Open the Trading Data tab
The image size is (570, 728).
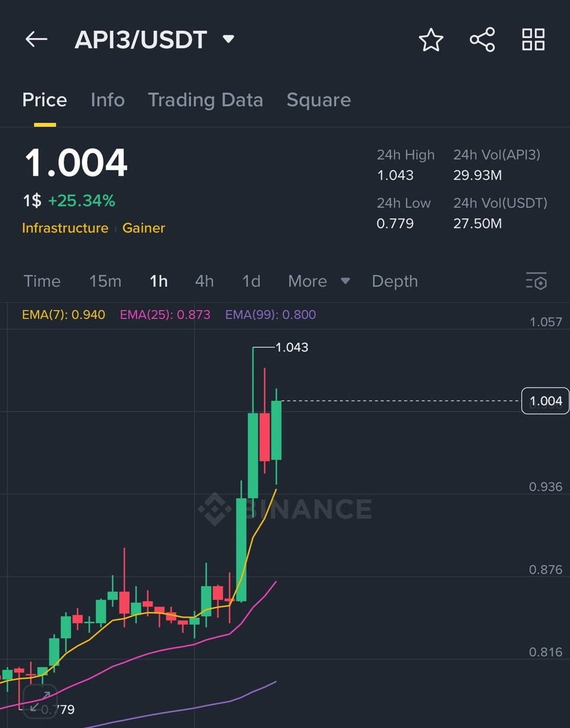[x=206, y=99]
